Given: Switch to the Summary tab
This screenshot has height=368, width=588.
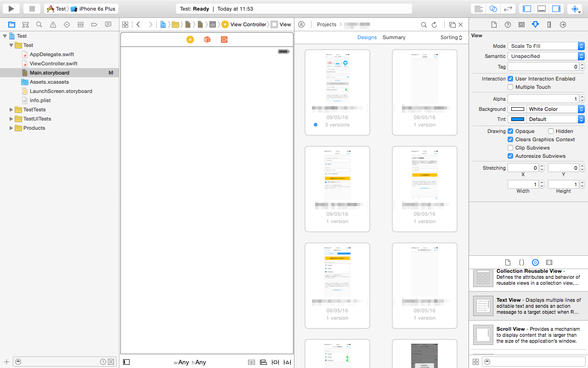Looking at the screenshot, I should coord(394,37).
